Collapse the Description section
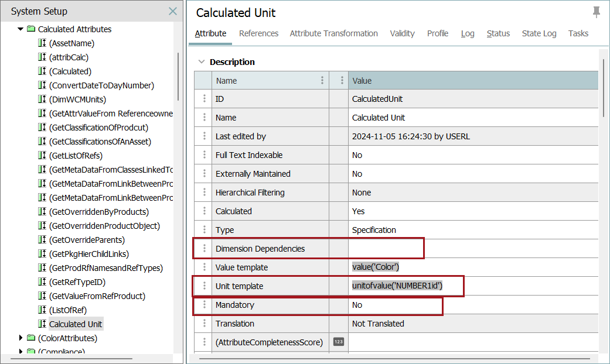Image resolution: width=610 pixels, height=364 pixels. [x=202, y=62]
